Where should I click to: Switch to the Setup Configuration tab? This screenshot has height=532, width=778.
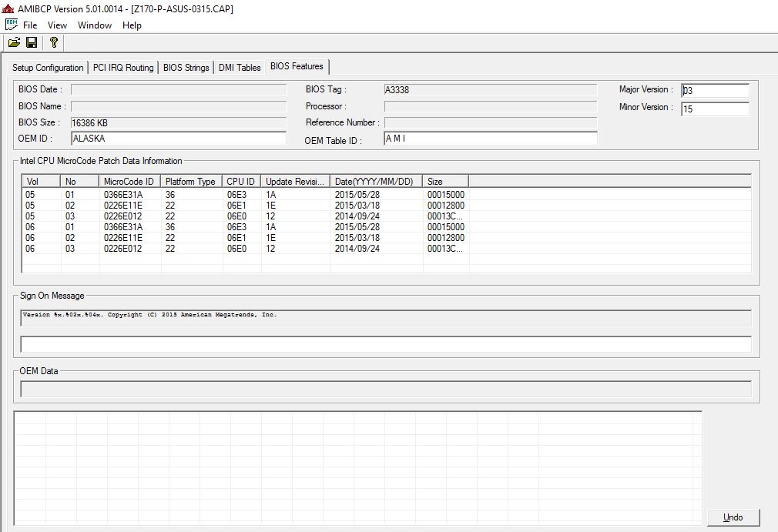48,68
